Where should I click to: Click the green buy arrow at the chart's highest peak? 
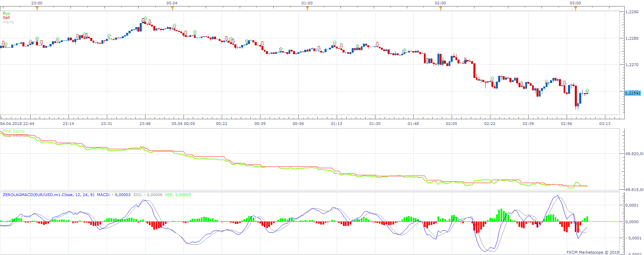pyautogui.click(x=145, y=19)
